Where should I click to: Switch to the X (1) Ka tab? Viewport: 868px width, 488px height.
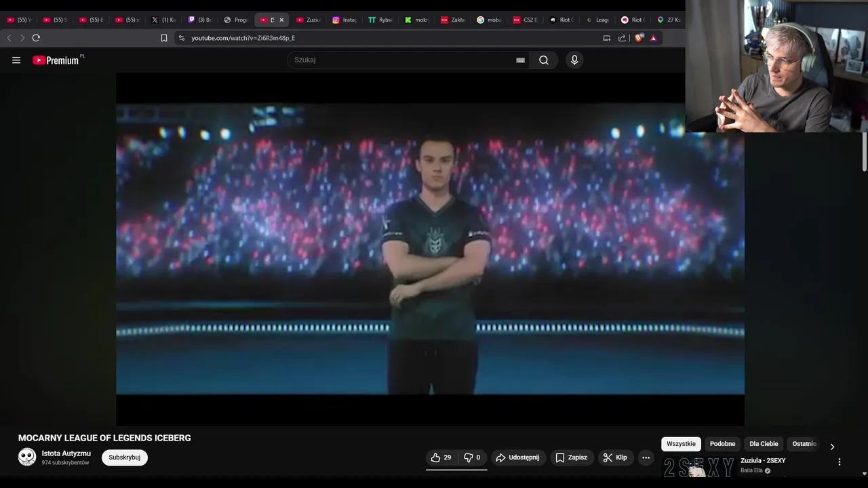[163, 20]
